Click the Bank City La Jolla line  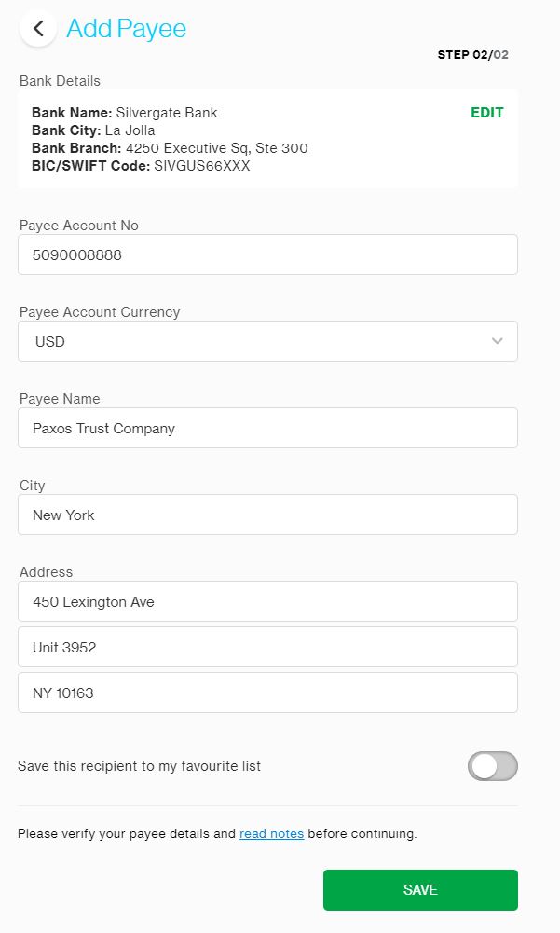tap(93, 130)
